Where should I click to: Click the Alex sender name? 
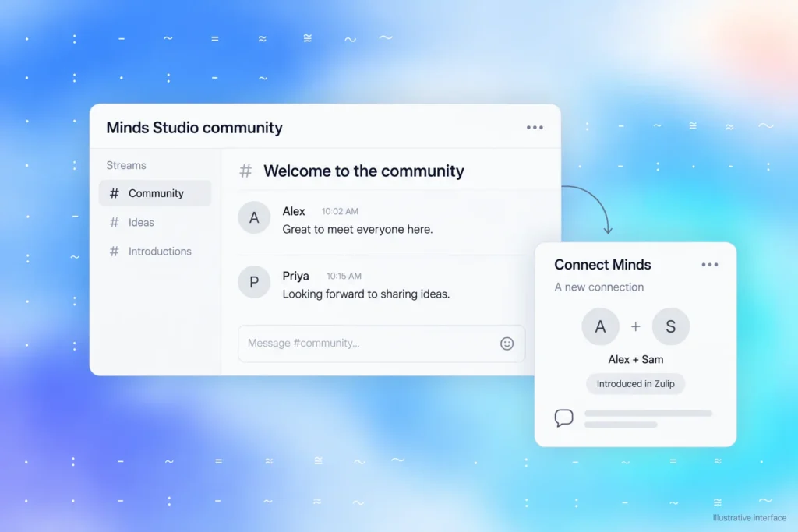tap(294, 211)
